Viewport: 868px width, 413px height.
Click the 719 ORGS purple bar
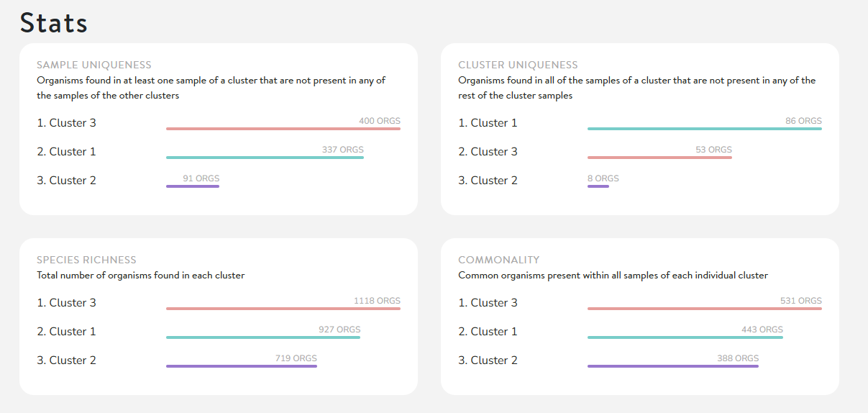click(x=242, y=366)
